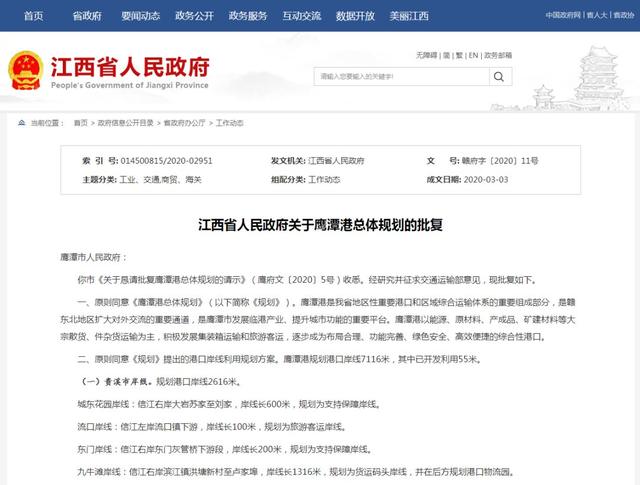Image resolution: width=640 pixels, height=485 pixels.
Task: Open the 无障碍 accessibility link
Action: [x=426, y=54]
